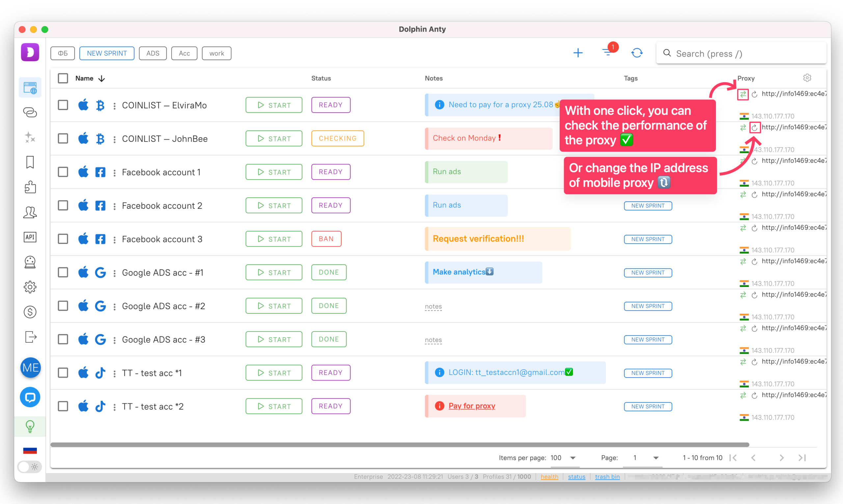Toggle the select-all checkbox in header

63,78
